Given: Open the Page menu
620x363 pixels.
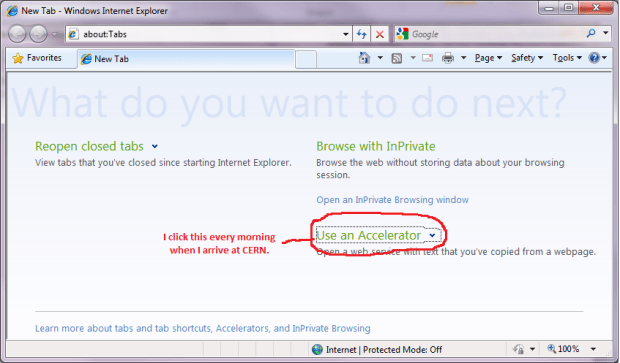Looking at the screenshot, I should pyautogui.click(x=488, y=58).
